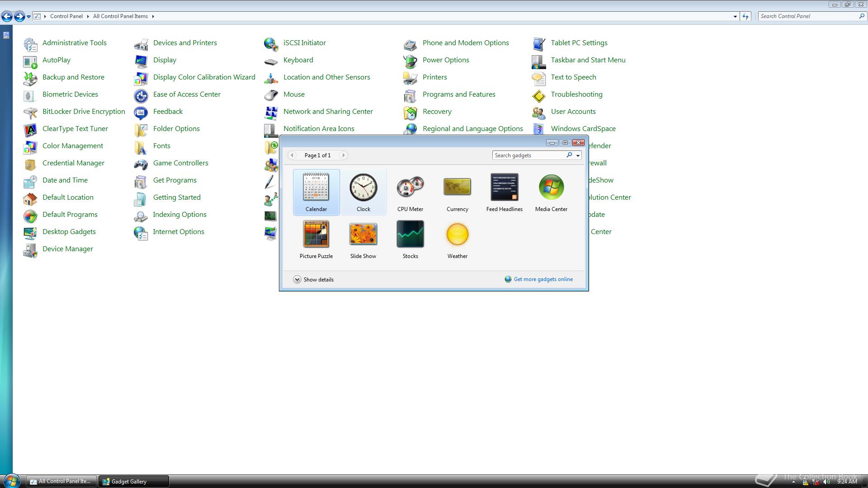Click the ClearType Text Tuner icon
The image size is (868, 488).
[30, 130]
